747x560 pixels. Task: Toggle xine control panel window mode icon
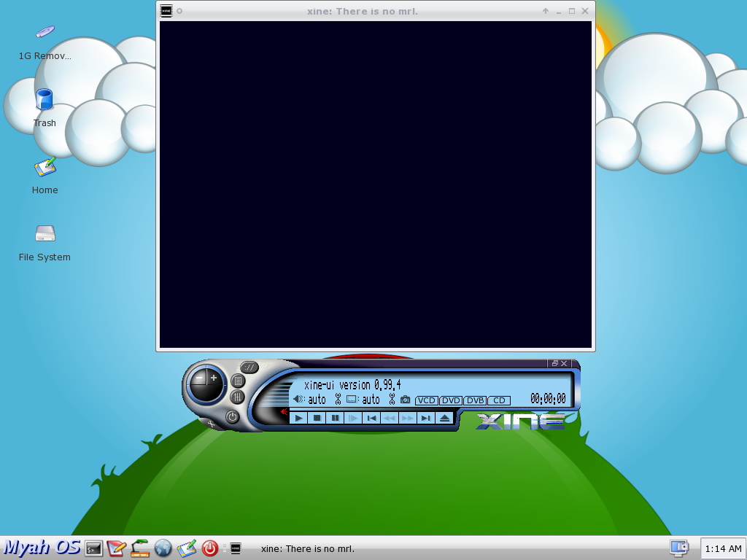pos(555,363)
